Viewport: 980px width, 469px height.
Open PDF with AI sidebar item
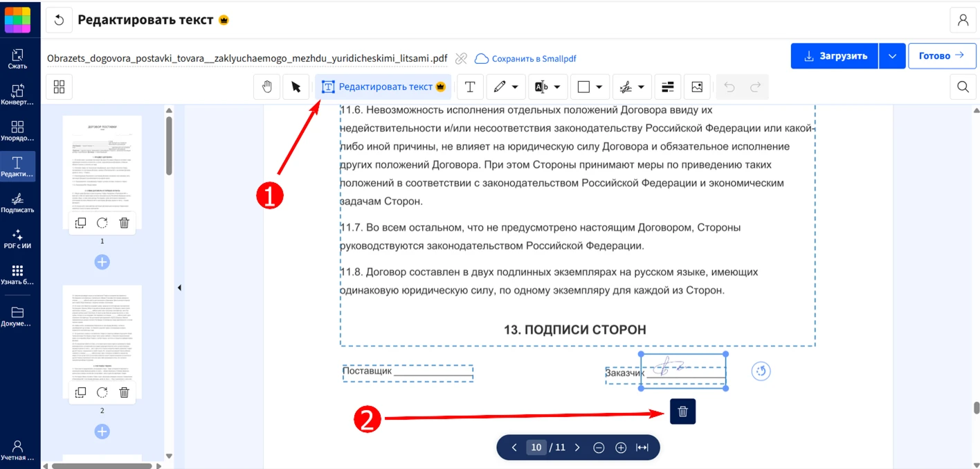click(x=17, y=240)
